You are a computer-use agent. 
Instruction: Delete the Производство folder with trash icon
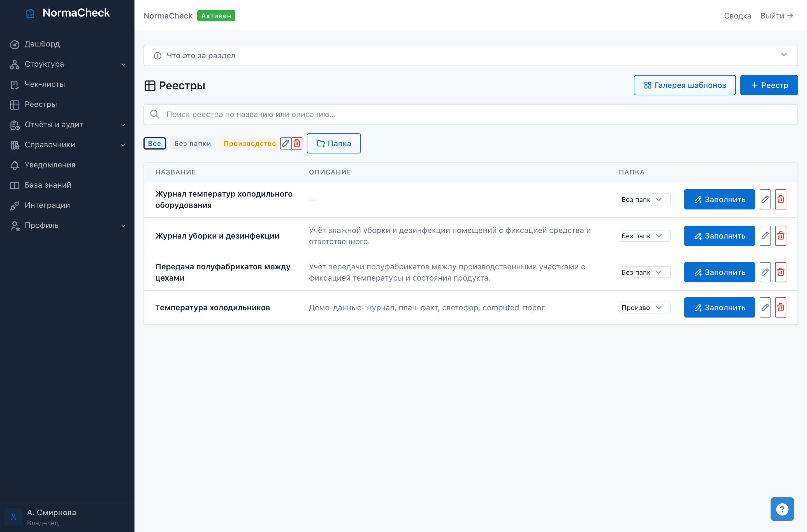pos(297,143)
